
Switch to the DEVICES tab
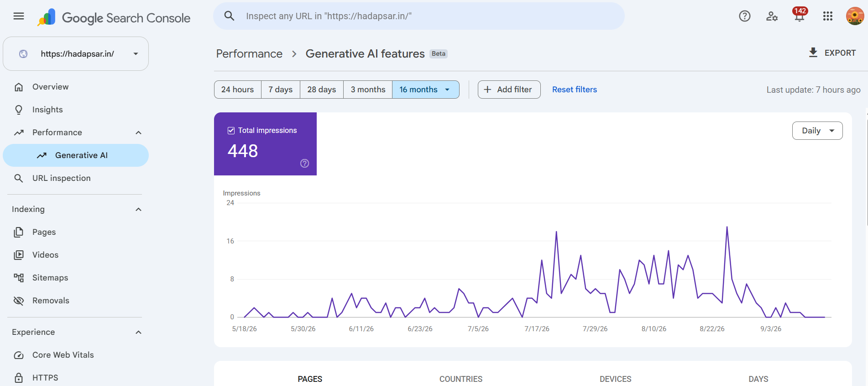616,379
